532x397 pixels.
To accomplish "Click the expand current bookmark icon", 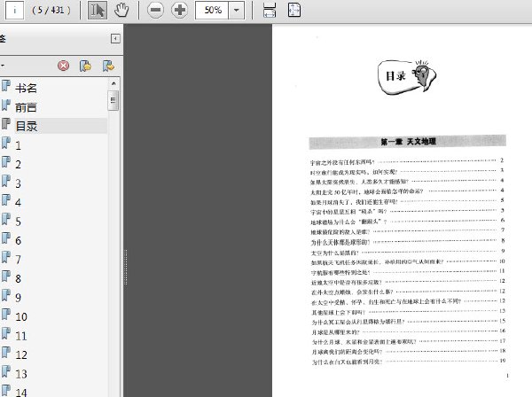I will (x=108, y=66).
